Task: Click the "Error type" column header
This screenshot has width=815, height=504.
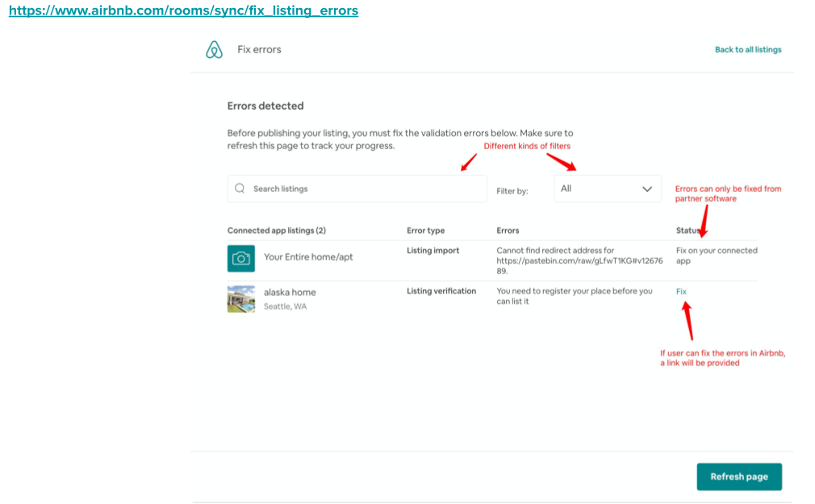Action: coord(425,231)
